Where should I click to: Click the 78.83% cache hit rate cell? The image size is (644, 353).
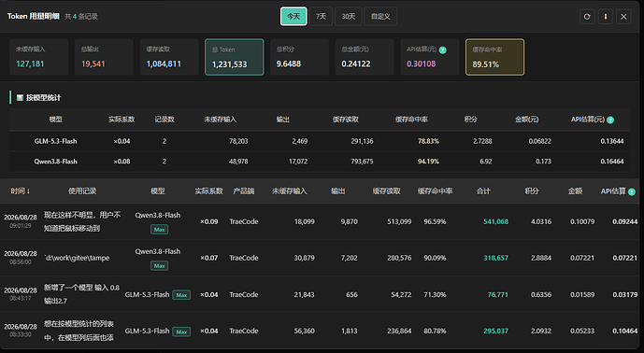428,141
